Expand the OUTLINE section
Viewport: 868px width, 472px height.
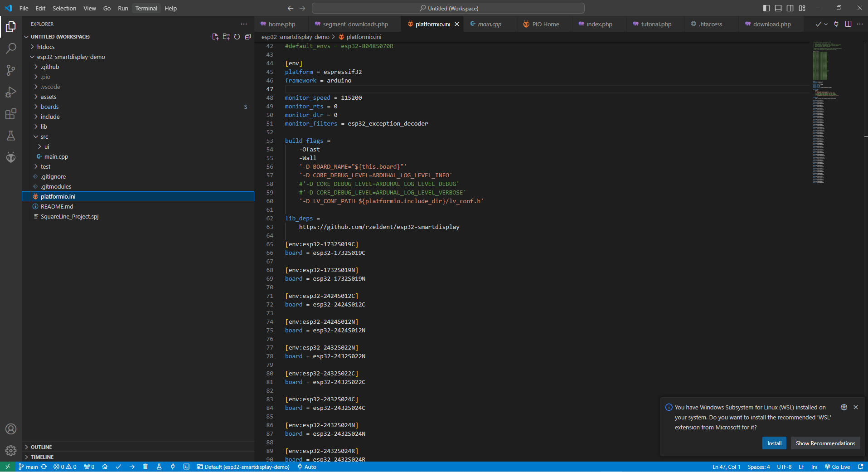point(138,447)
